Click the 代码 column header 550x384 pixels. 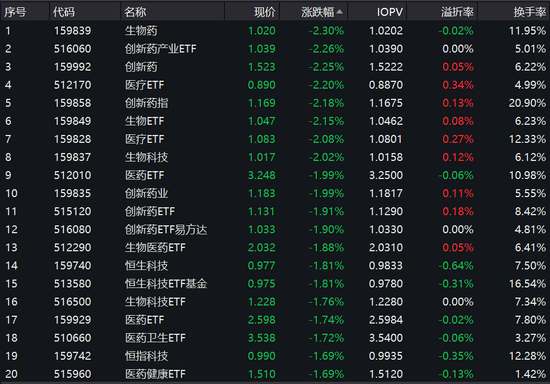tap(64, 12)
